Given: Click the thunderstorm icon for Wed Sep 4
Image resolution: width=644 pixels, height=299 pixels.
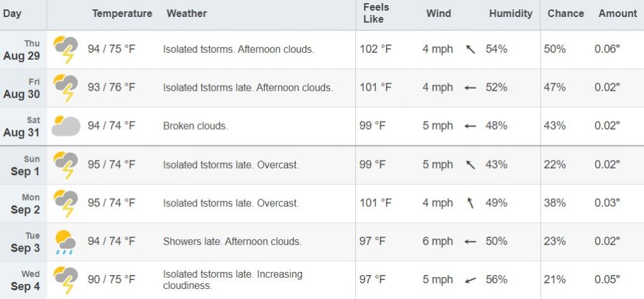Looking at the screenshot, I should click(x=65, y=280).
